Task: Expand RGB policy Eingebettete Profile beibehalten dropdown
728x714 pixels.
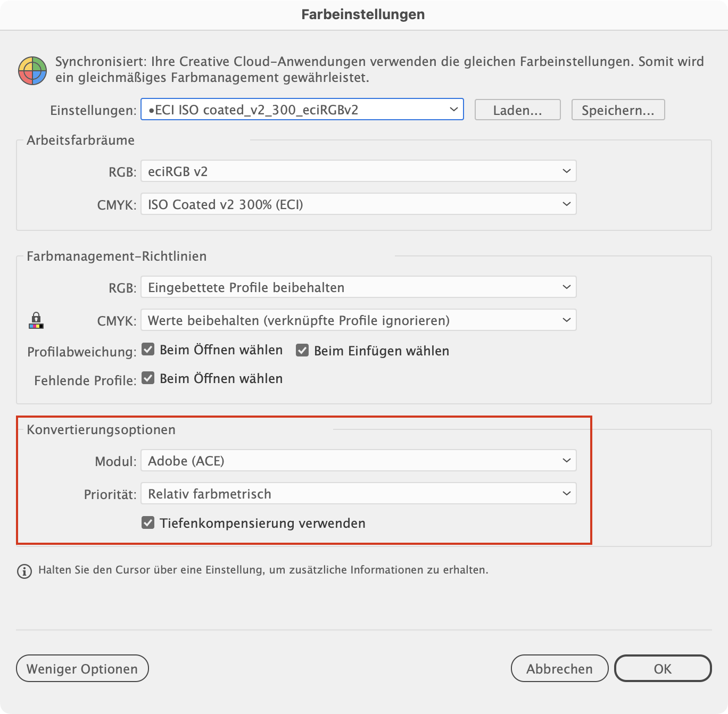Action: [359, 287]
